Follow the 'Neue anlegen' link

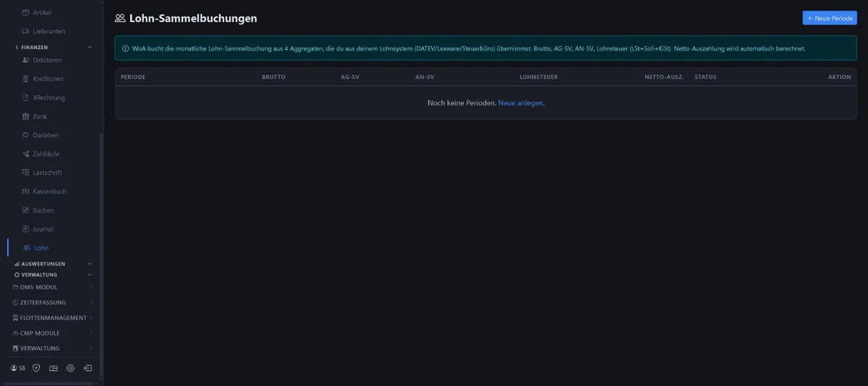(521, 103)
